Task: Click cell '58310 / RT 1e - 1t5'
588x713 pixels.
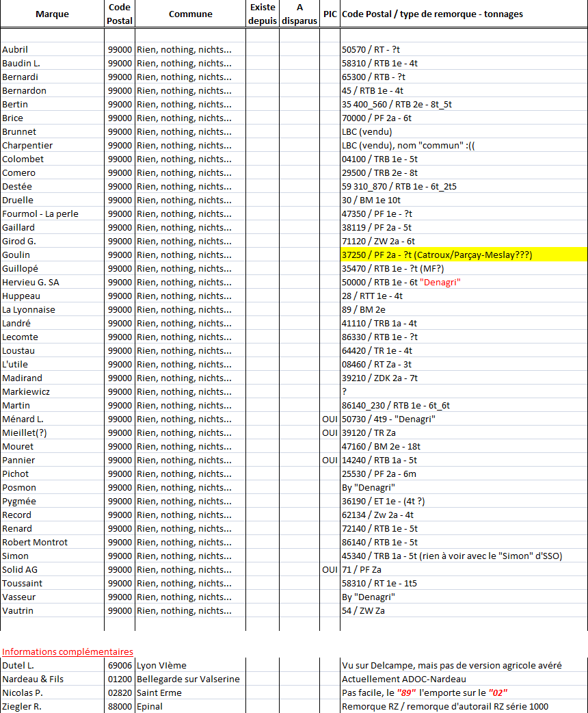Action: click(464, 583)
